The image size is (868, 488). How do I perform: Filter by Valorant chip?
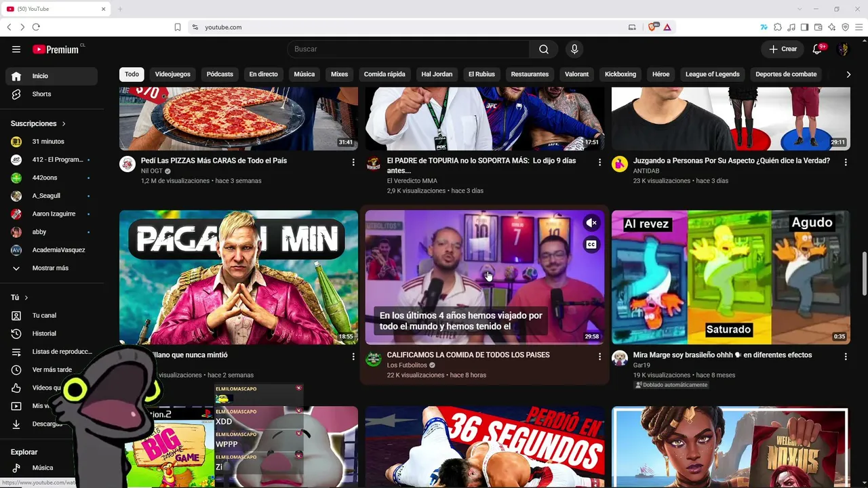coord(577,75)
